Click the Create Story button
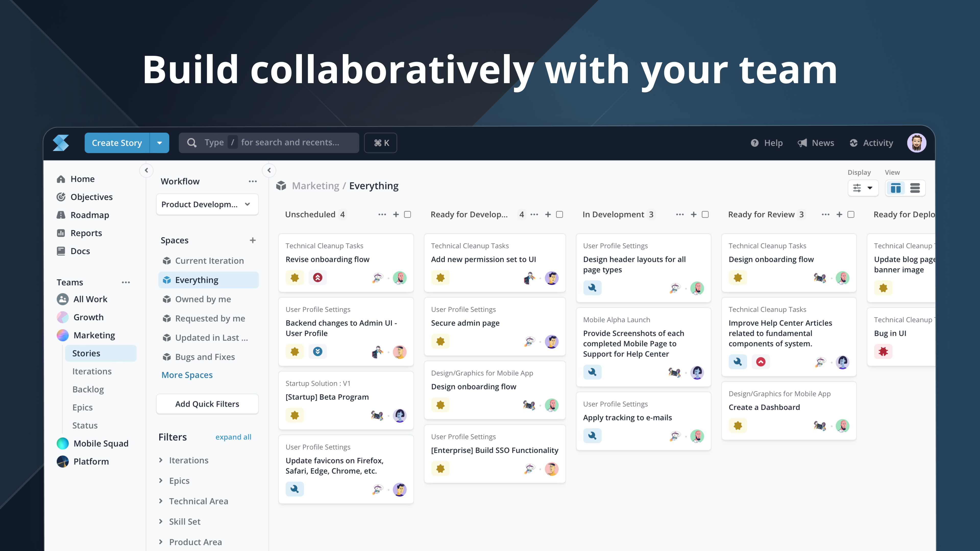The height and width of the screenshot is (551, 980). pyautogui.click(x=117, y=143)
